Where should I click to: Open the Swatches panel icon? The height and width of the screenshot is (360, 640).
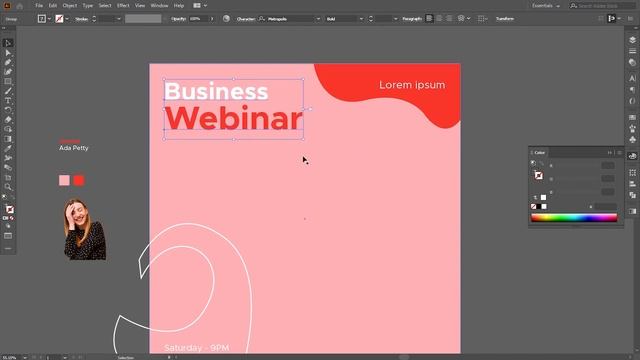(x=632, y=118)
